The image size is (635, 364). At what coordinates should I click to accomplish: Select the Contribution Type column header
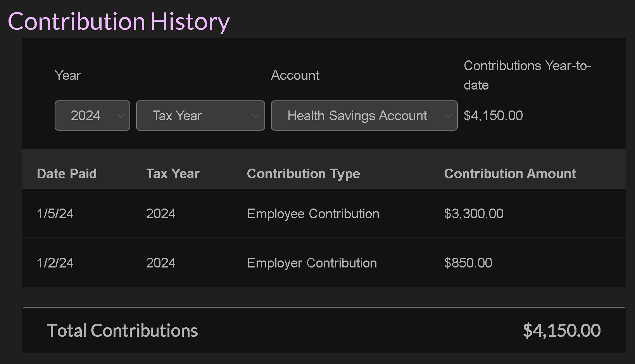(303, 174)
